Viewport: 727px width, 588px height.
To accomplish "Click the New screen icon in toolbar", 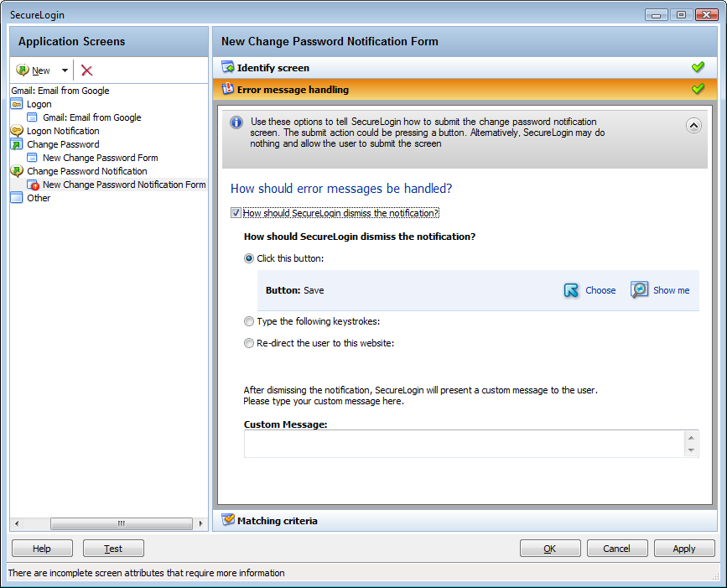I will click(23, 70).
